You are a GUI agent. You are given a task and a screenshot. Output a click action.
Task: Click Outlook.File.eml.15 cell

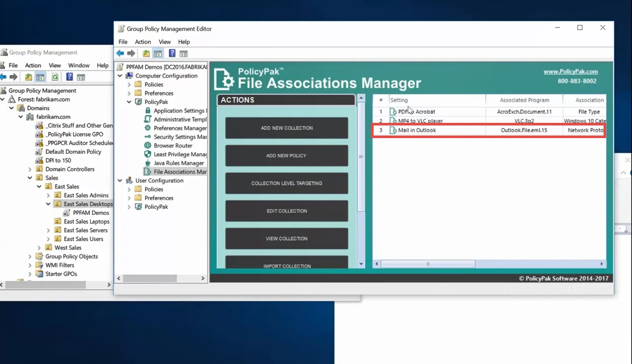(x=524, y=130)
